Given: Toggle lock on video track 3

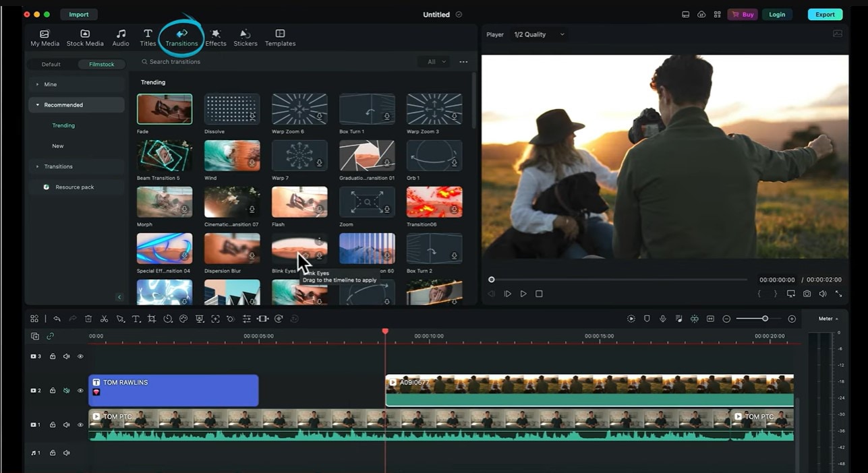Looking at the screenshot, I should (53, 356).
